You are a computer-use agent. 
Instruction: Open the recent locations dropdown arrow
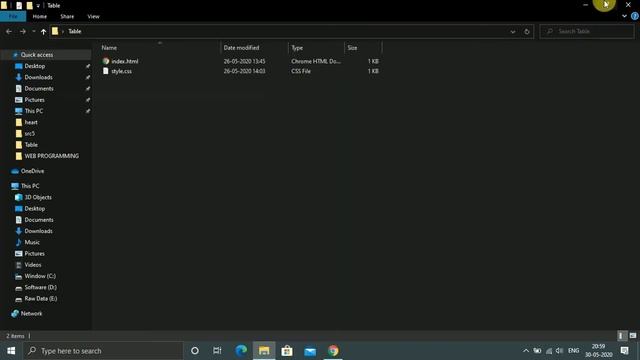pos(33,31)
